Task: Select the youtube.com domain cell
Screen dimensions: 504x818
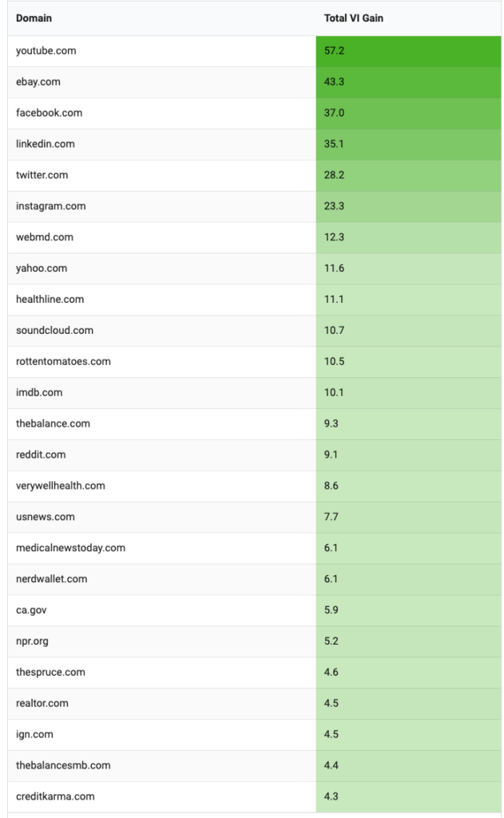Action: 46,50
